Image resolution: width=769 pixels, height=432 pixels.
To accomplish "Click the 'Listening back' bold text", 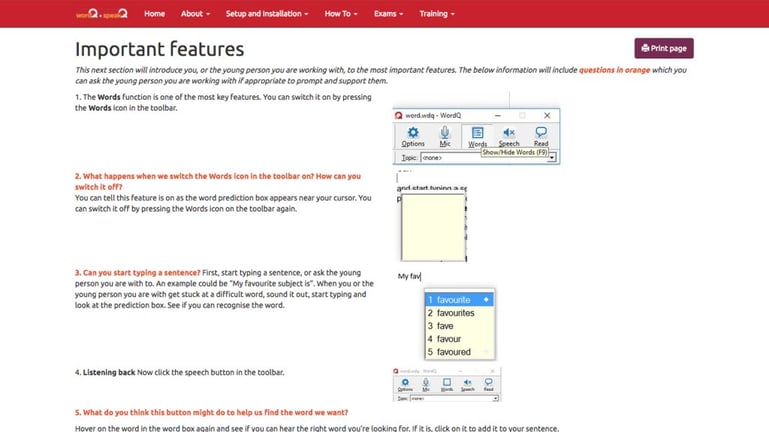I will (x=109, y=373).
